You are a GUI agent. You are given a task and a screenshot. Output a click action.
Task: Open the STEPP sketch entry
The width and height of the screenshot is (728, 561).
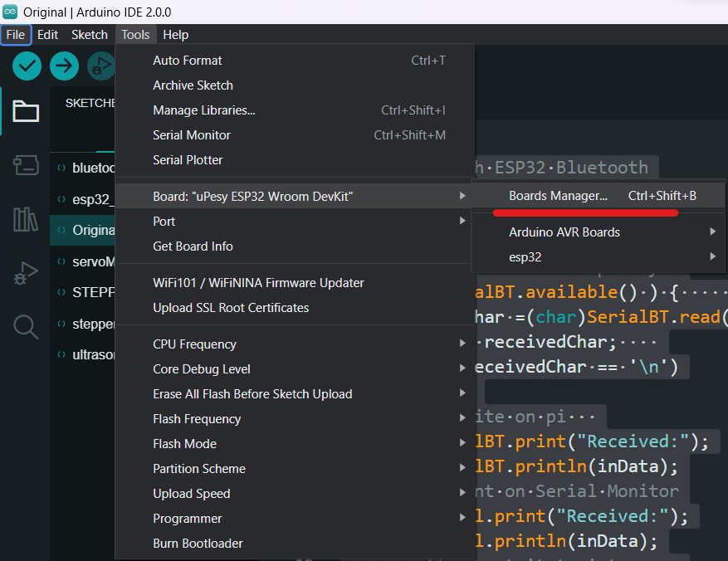tap(83, 292)
